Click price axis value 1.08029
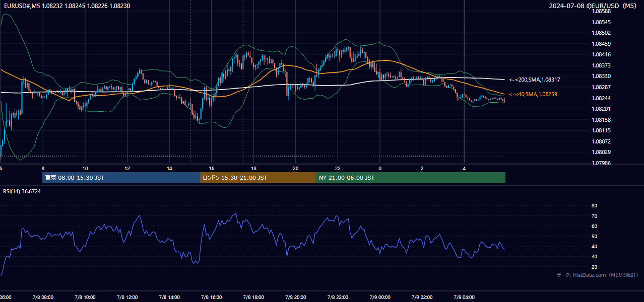Image resolution: width=644 pixels, height=302 pixels. 601,152
